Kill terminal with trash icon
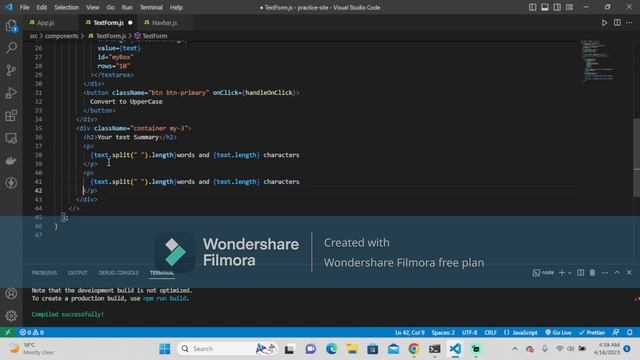The height and width of the screenshot is (360, 640). (592, 273)
